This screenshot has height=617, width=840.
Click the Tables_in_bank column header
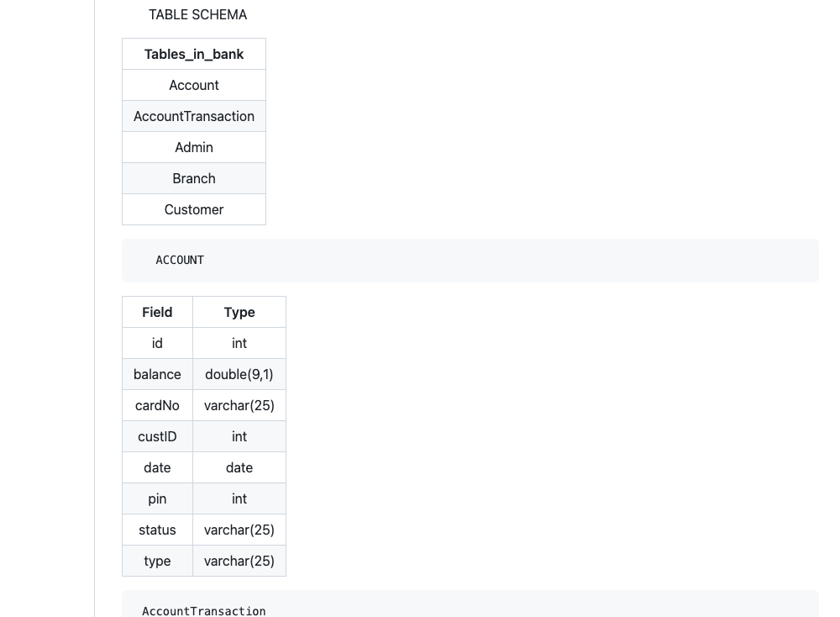tap(194, 54)
